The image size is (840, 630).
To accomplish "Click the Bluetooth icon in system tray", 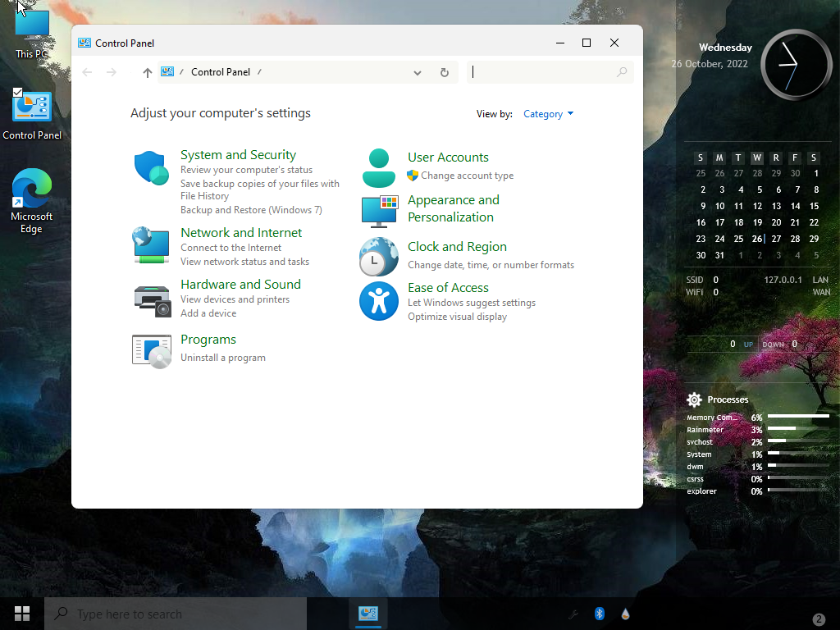I will coord(600,614).
